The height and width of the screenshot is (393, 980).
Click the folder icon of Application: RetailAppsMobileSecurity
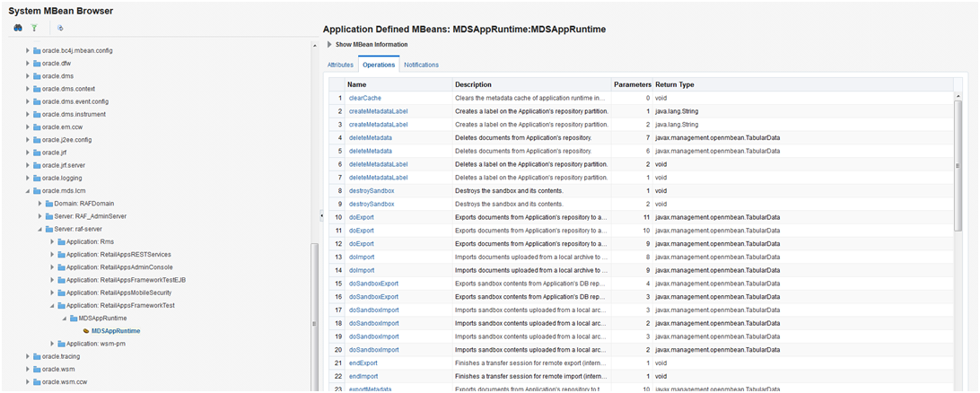coord(61,293)
